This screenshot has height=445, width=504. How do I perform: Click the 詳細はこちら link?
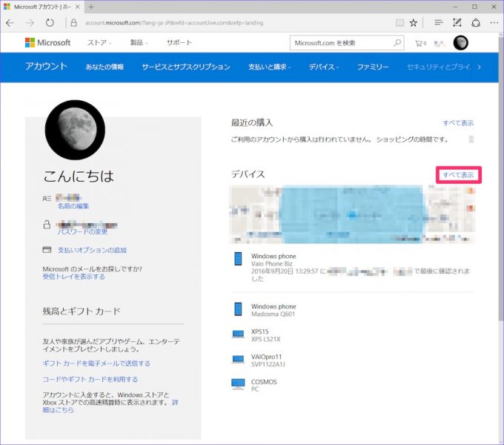(58, 410)
